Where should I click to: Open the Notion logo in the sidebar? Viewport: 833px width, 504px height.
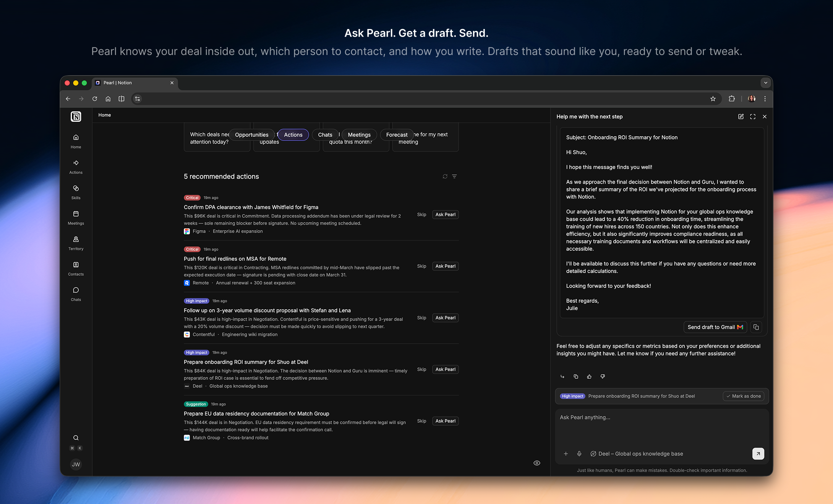(76, 116)
